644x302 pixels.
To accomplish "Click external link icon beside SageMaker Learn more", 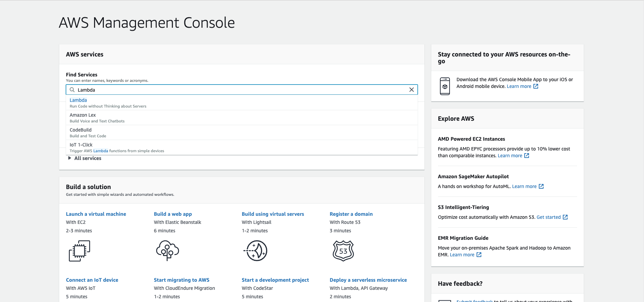I will [541, 186].
